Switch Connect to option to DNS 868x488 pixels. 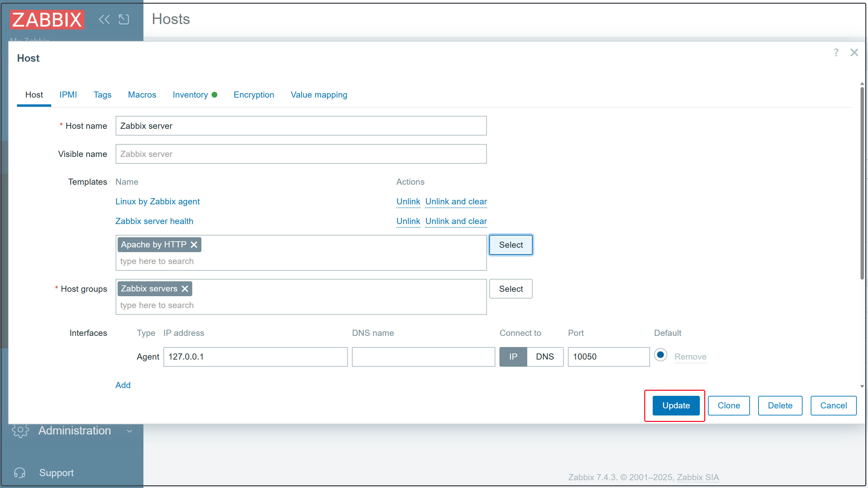[x=545, y=357]
